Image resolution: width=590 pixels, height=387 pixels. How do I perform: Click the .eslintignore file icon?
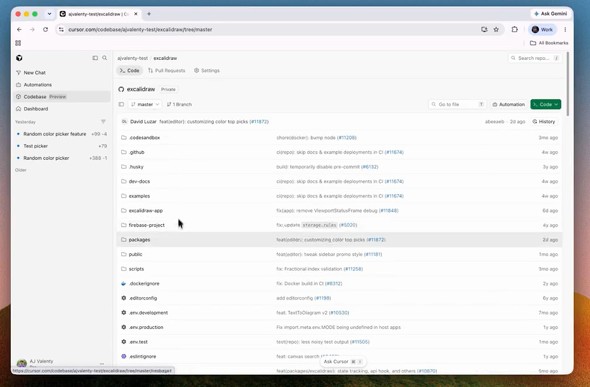point(123,357)
